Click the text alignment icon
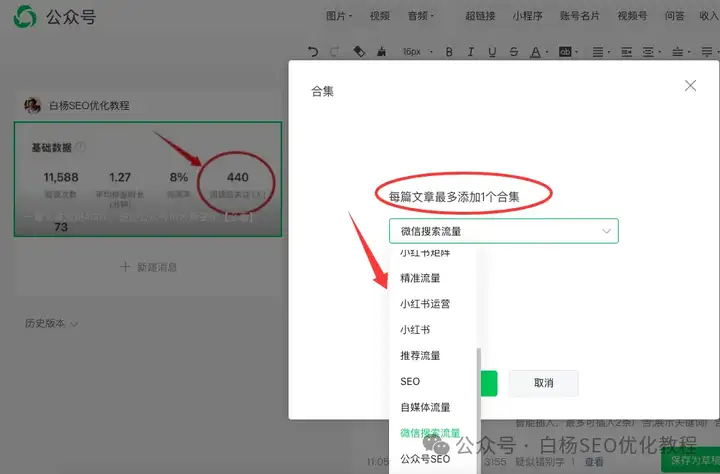720x474 pixels. pos(597,52)
